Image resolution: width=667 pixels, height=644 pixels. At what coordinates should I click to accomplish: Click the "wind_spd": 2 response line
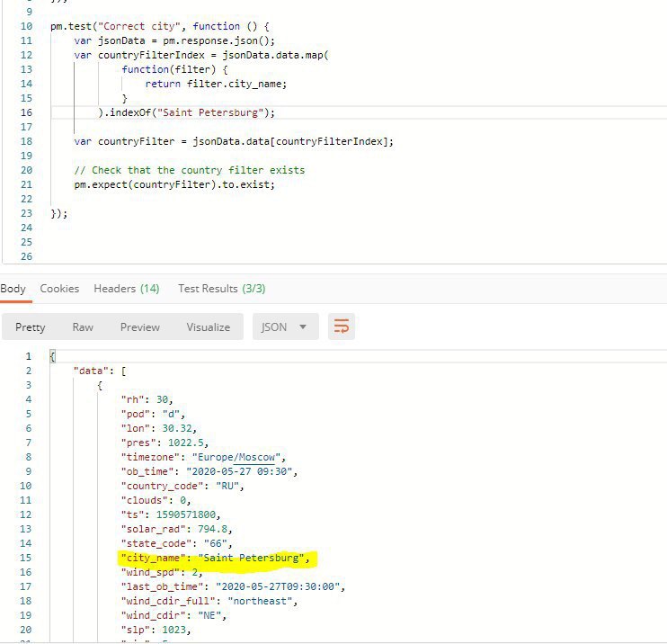click(x=162, y=572)
